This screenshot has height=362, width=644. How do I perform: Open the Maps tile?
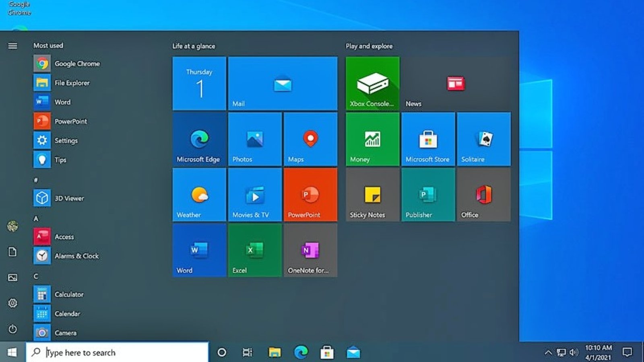click(x=310, y=139)
